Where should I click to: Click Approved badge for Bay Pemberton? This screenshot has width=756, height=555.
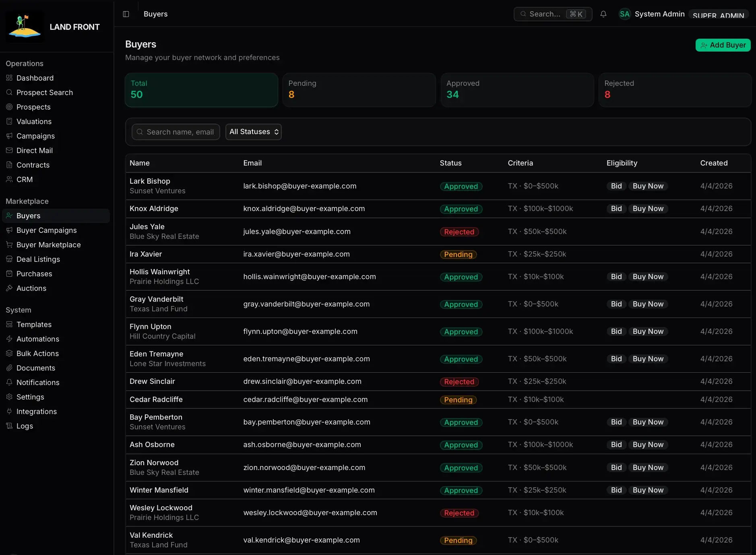tap(461, 422)
